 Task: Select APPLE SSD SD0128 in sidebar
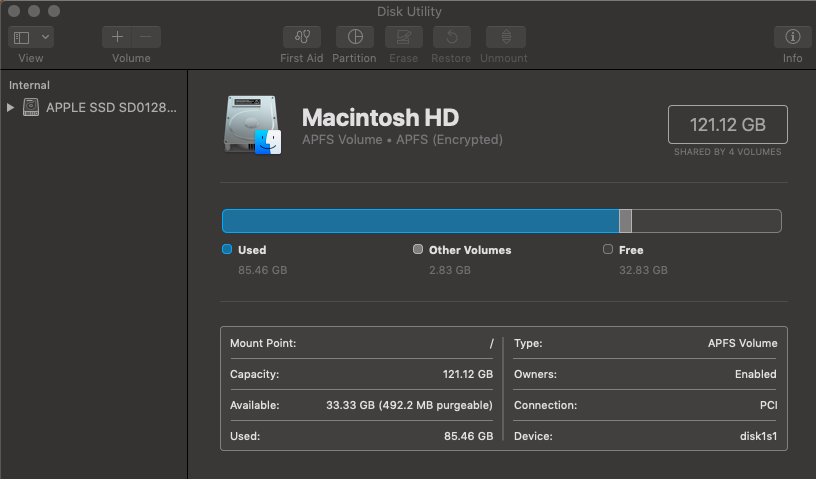click(111, 107)
